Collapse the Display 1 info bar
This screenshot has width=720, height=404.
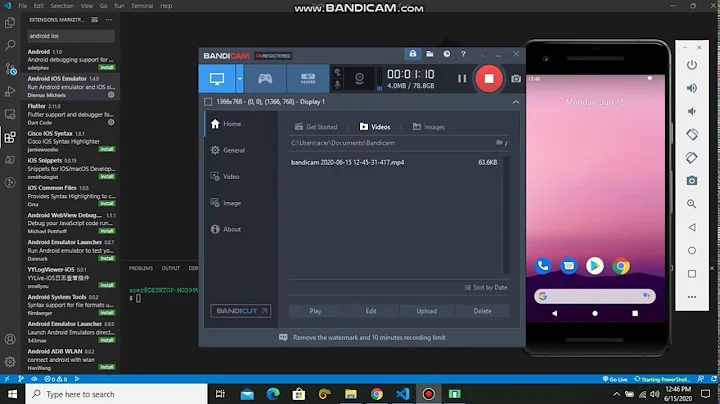(516, 102)
